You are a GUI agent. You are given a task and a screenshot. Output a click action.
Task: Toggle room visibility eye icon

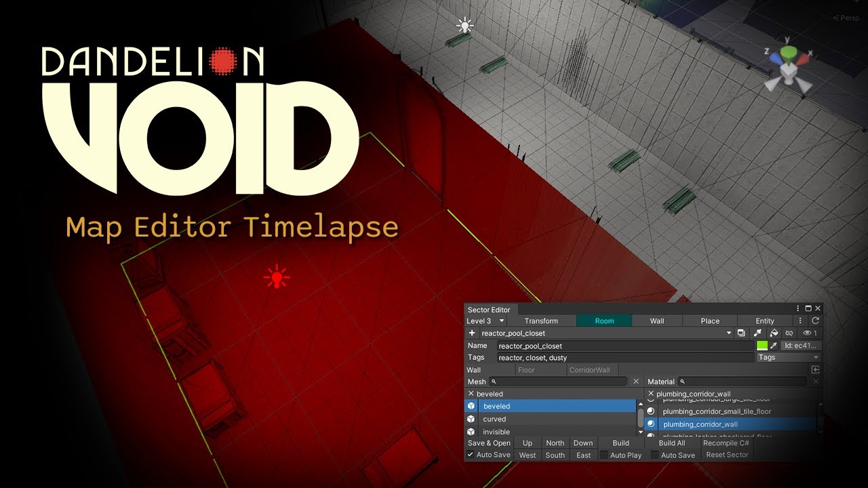point(810,333)
